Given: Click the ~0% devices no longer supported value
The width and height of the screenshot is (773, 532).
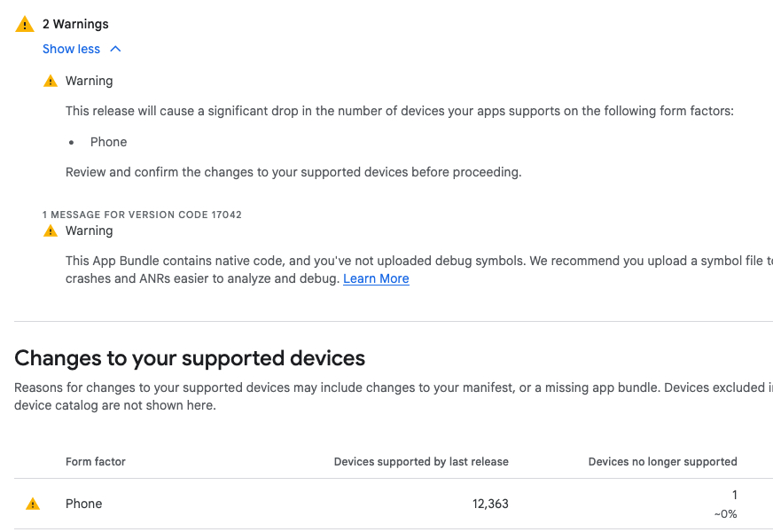Looking at the screenshot, I should coord(725,514).
